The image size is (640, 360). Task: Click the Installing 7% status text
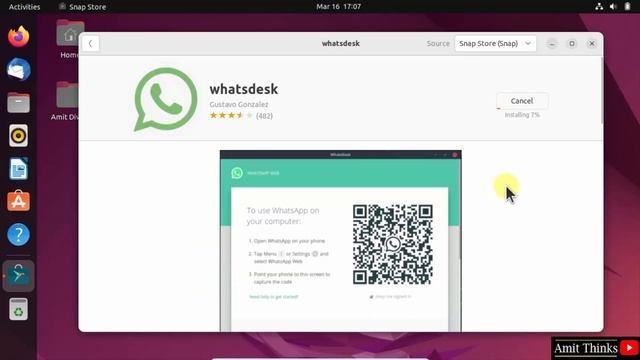coord(522,115)
